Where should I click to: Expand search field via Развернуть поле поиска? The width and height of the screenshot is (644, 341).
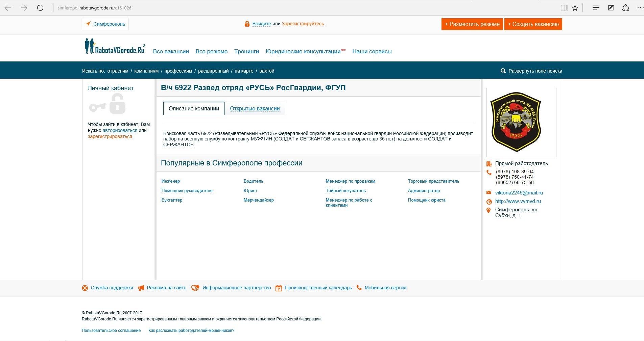pos(535,71)
